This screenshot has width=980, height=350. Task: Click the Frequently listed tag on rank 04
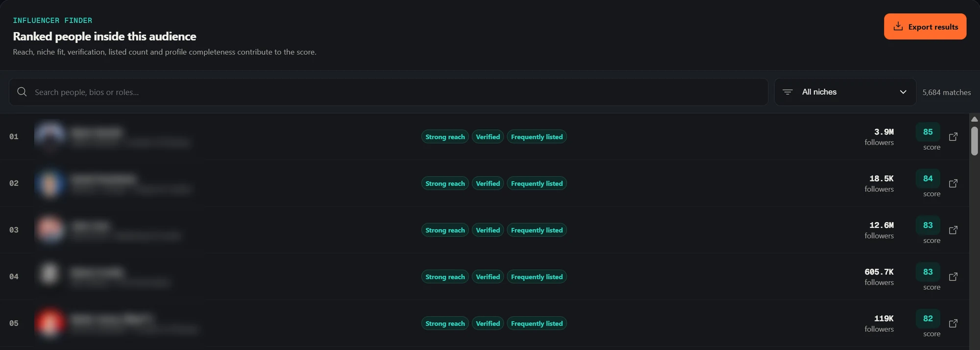(x=537, y=277)
